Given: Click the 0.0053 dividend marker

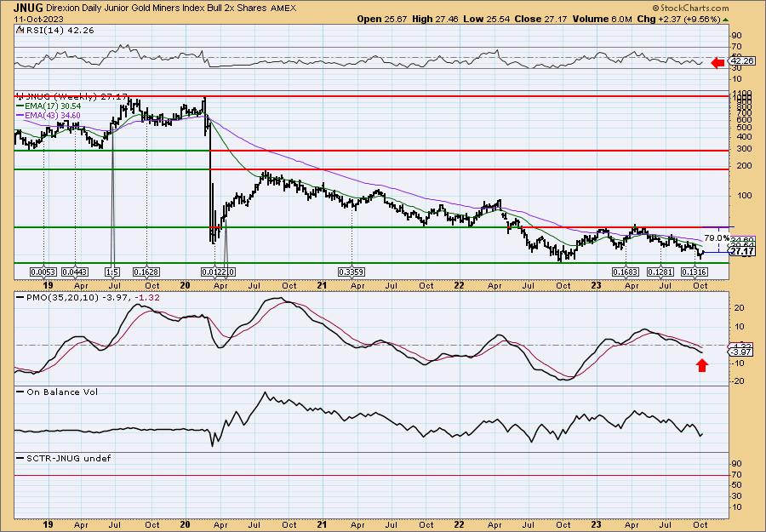Looking at the screenshot, I should click(x=43, y=272).
